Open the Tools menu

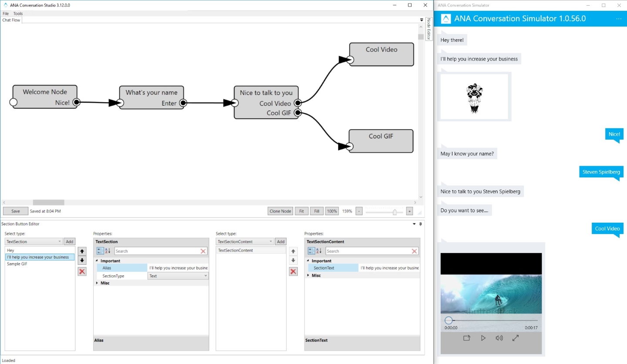tap(18, 13)
